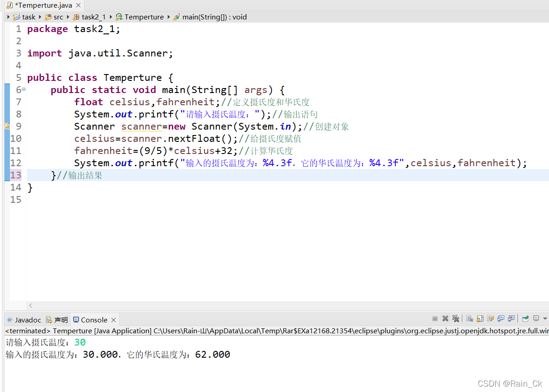549x392 pixels.
Task: Click the task2_1 package icon
Action: [x=76, y=17]
